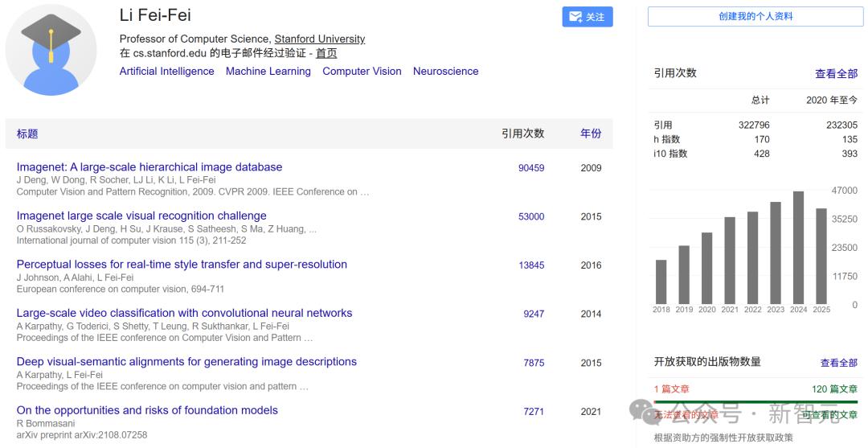Click 查看全部 next to 引用次数
Image resolution: width=868 pixels, height=448 pixels.
[836, 73]
